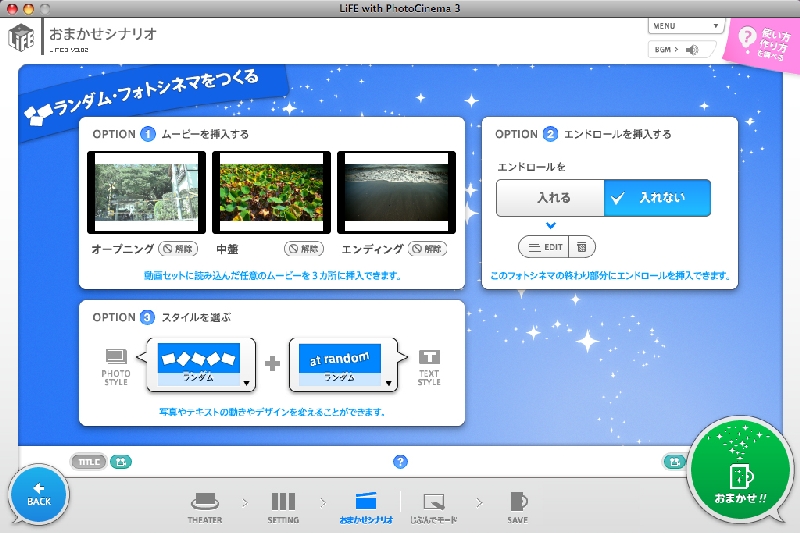Go back with the BACK button
This screenshot has height=533, width=800.
[39, 494]
